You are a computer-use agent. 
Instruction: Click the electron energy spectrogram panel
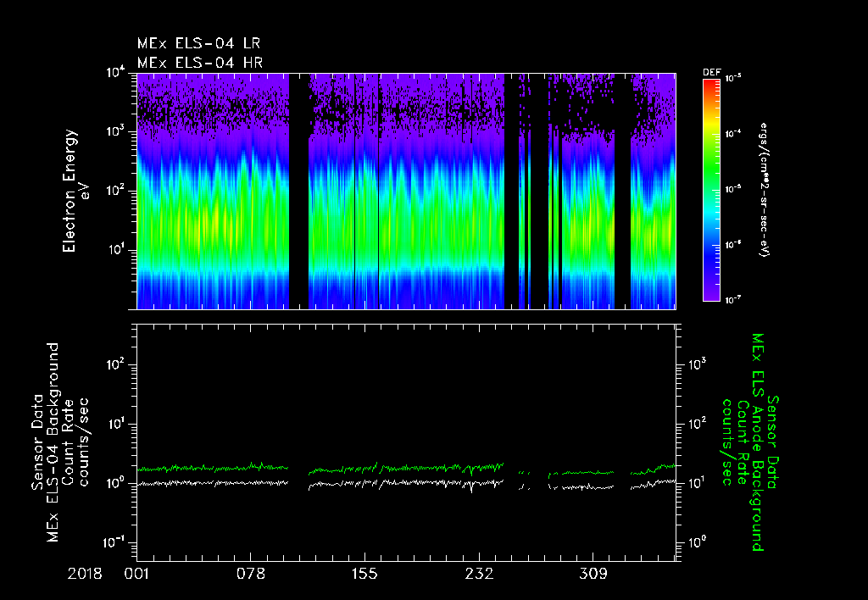[406, 191]
